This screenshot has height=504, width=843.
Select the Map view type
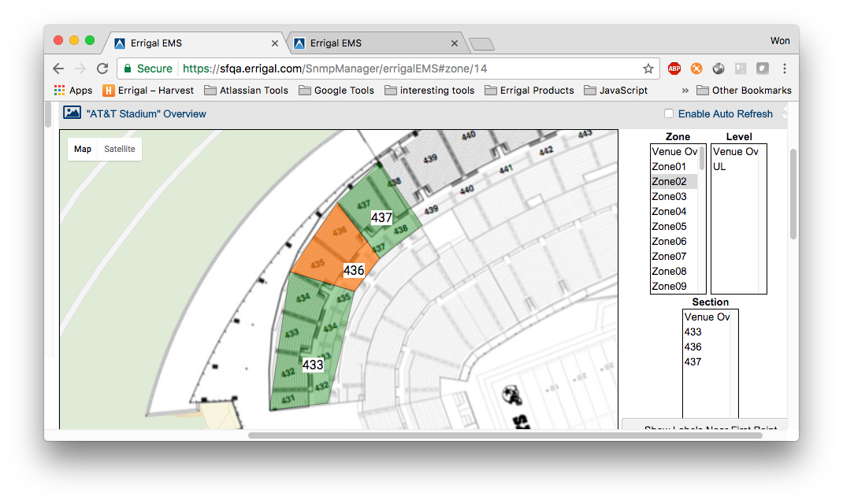pyautogui.click(x=83, y=149)
